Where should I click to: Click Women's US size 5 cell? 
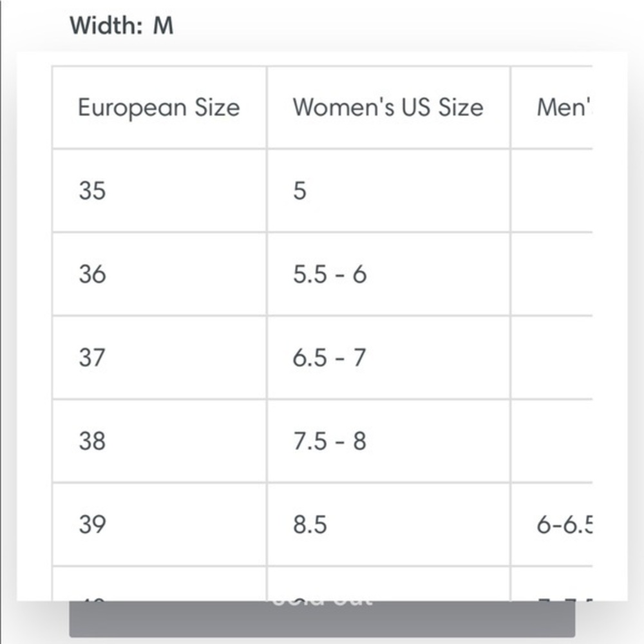click(388, 191)
